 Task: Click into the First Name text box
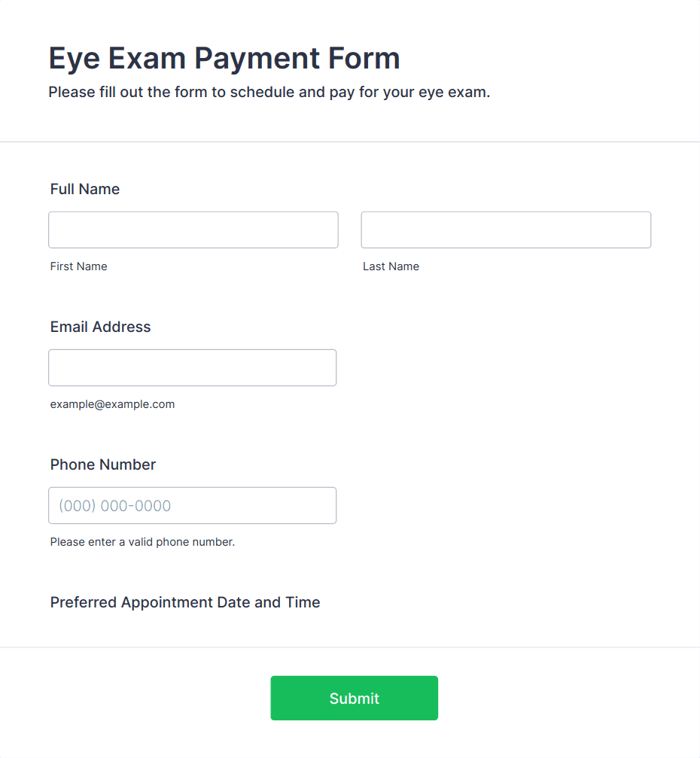193,230
